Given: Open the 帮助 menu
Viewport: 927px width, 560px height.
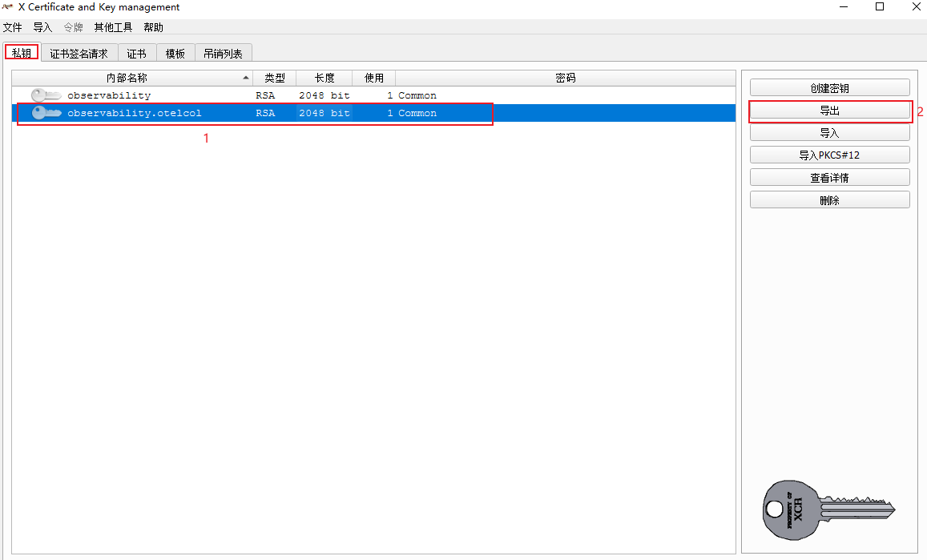Looking at the screenshot, I should tap(153, 27).
